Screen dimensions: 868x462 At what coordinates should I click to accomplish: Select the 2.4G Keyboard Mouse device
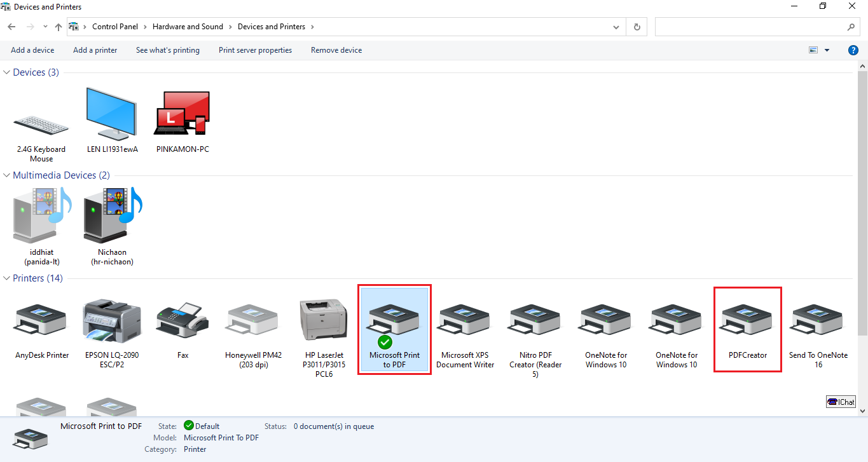[x=41, y=127]
